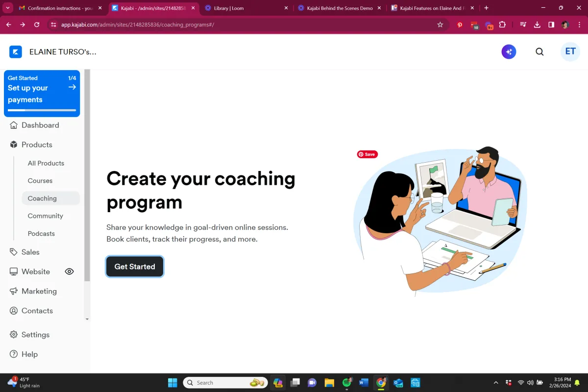Open the Chrome extensions puzzle icon
The height and width of the screenshot is (392, 588).
[x=502, y=24]
